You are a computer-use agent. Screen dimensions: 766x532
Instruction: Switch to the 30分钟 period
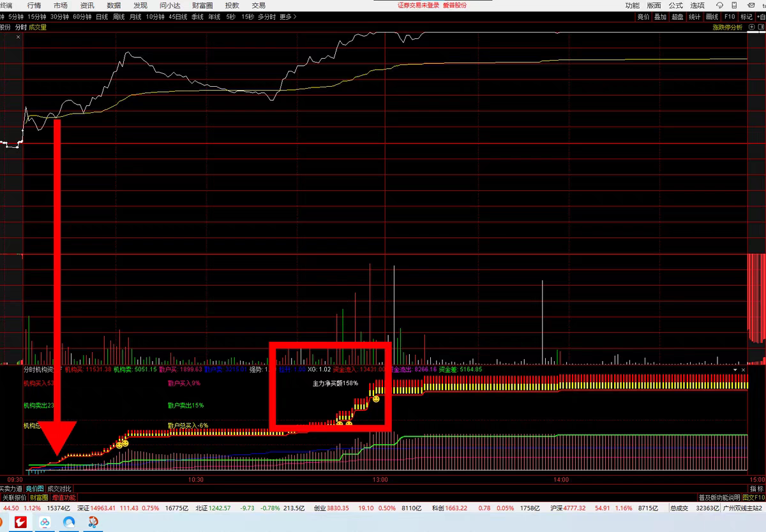60,17
